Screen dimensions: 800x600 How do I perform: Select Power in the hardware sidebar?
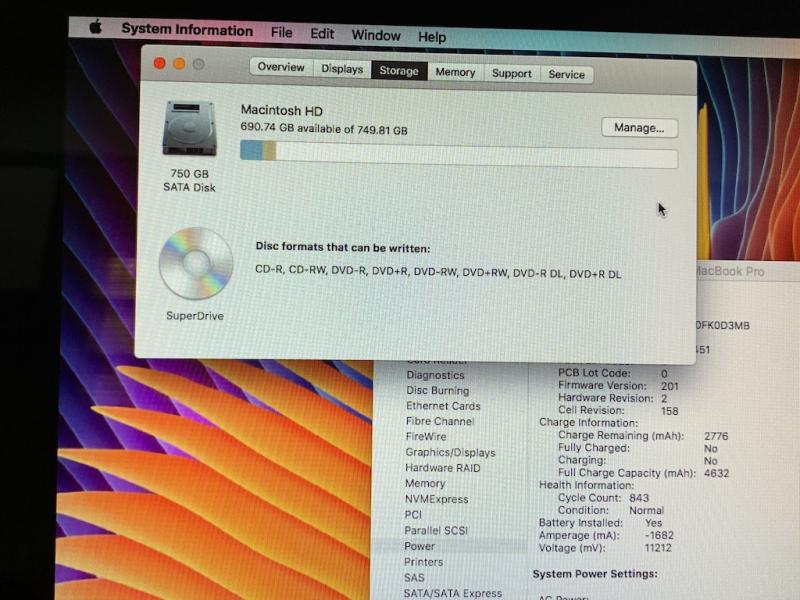[419, 546]
